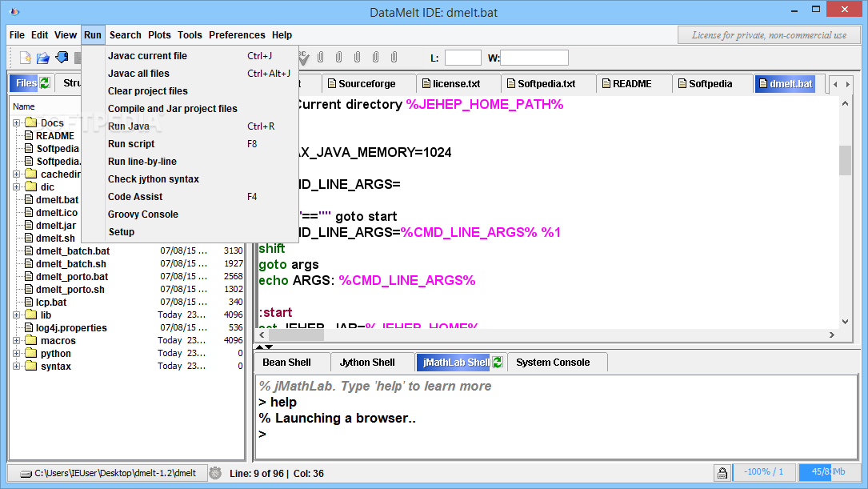Click the 45/8 Mb memory usage bar
The width and height of the screenshot is (868, 489).
pos(828,472)
